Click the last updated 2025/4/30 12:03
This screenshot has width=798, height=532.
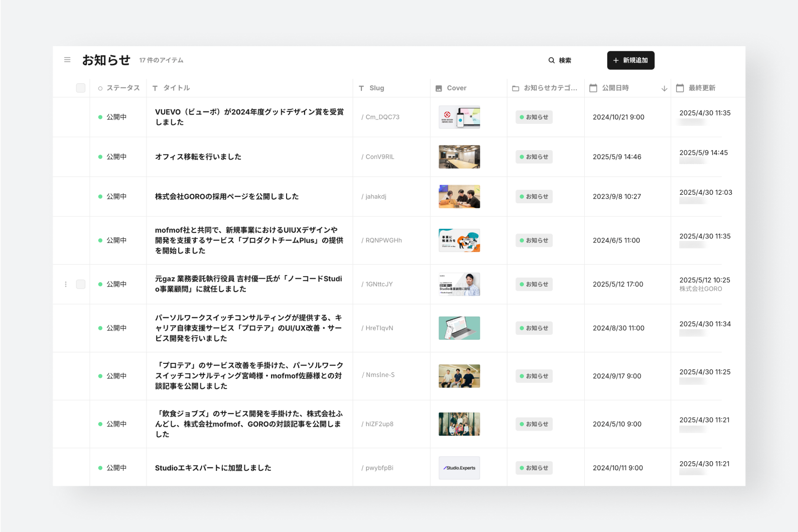(706, 192)
